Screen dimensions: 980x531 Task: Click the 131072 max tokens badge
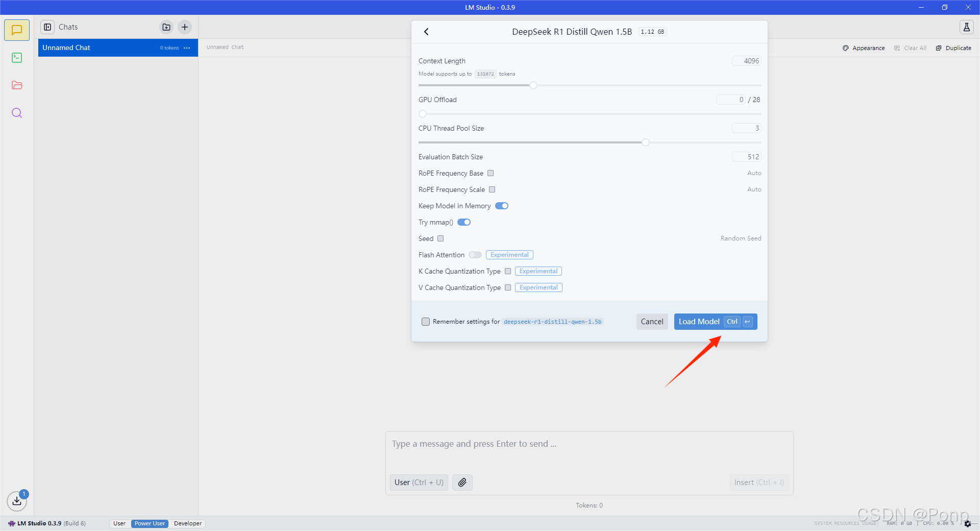click(x=485, y=74)
